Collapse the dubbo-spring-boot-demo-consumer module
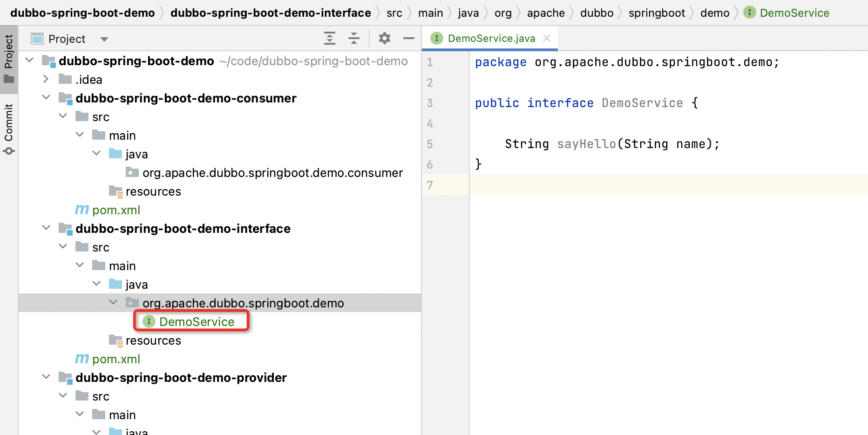This screenshot has height=435, width=868. (x=46, y=98)
